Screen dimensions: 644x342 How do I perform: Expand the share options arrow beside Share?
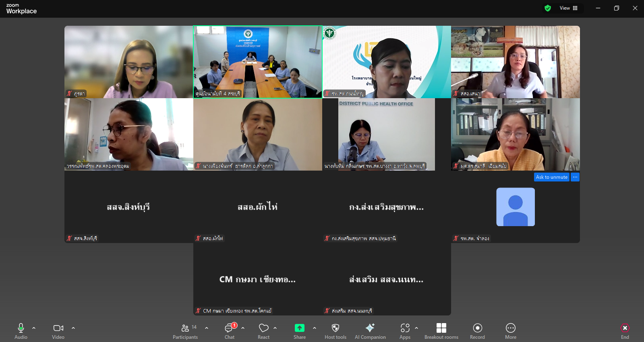pos(315,328)
